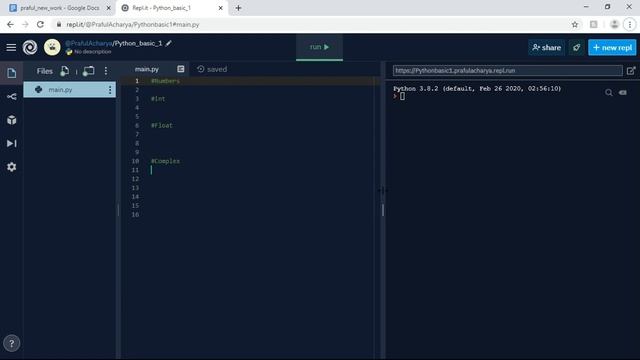
Task: Share the repl with share button
Action: pos(547,48)
